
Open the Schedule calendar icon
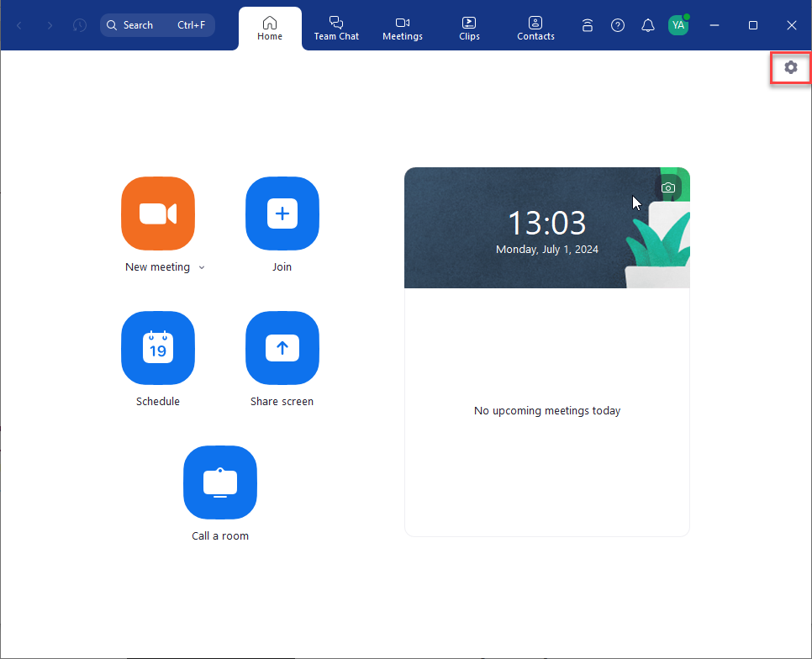click(x=158, y=348)
